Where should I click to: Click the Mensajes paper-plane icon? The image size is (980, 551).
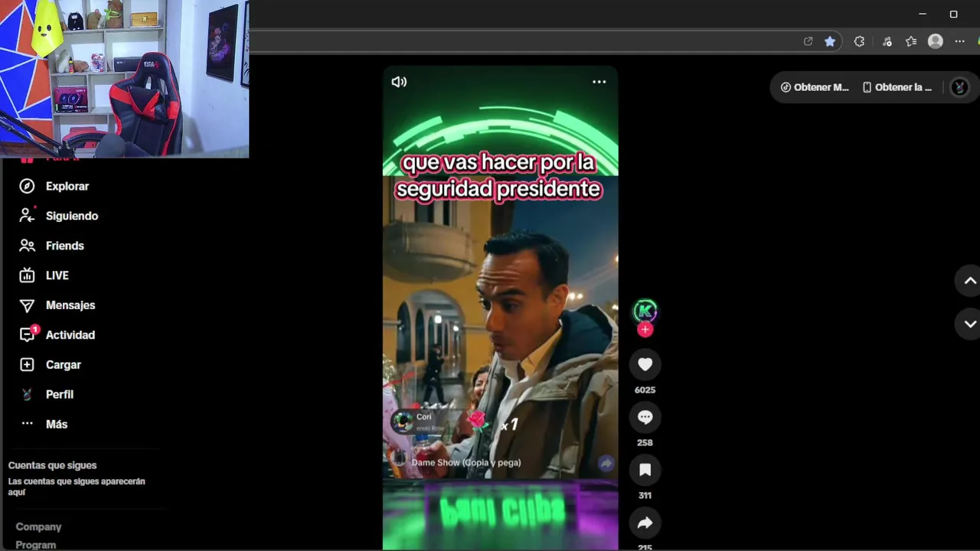click(27, 305)
